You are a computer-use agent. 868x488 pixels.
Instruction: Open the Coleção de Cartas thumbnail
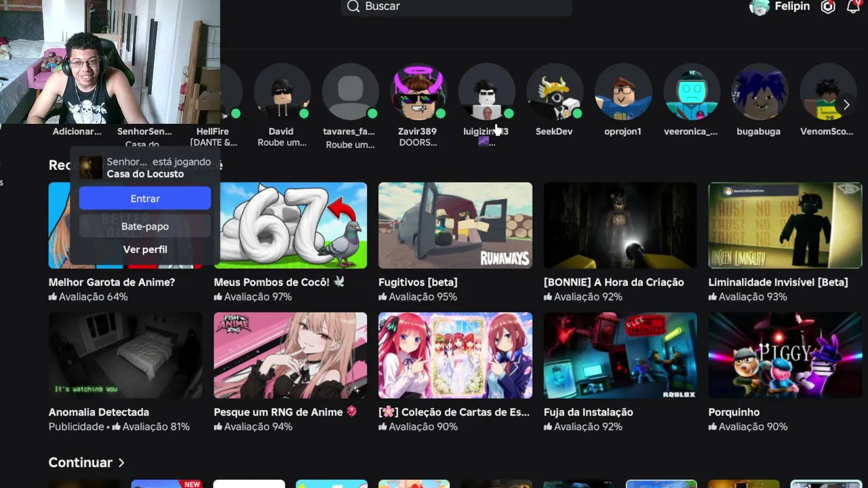(x=455, y=356)
